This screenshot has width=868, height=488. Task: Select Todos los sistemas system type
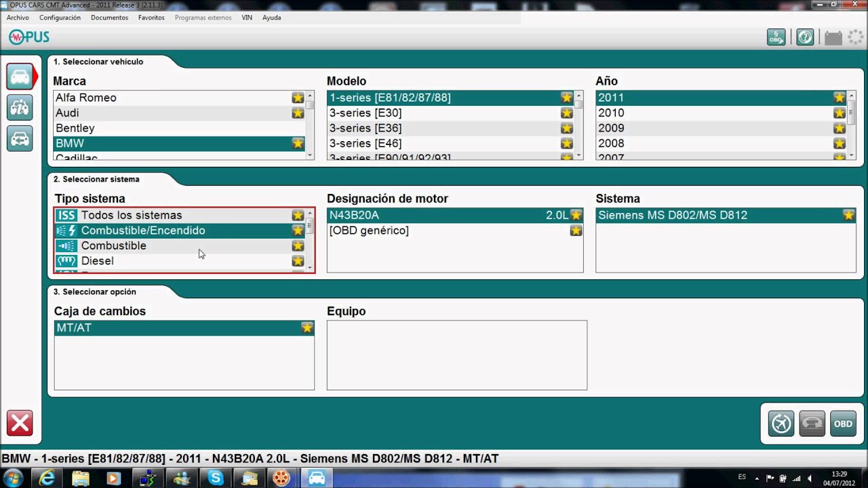click(180, 215)
